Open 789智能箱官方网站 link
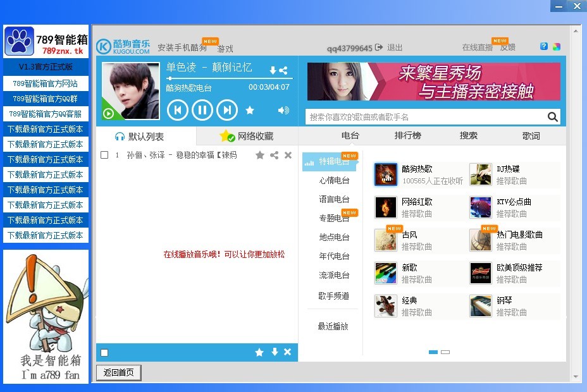This screenshot has width=587, height=392. (x=46, y=83)
